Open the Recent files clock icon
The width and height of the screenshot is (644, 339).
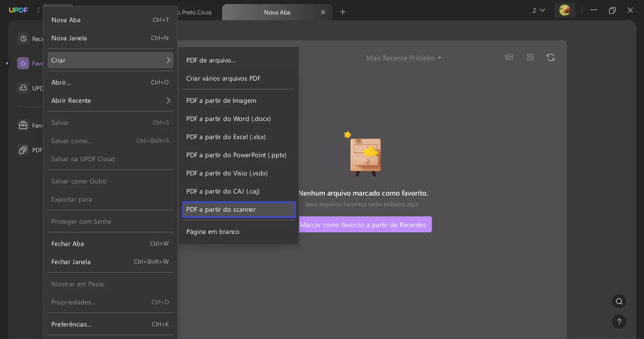point(23,39)
